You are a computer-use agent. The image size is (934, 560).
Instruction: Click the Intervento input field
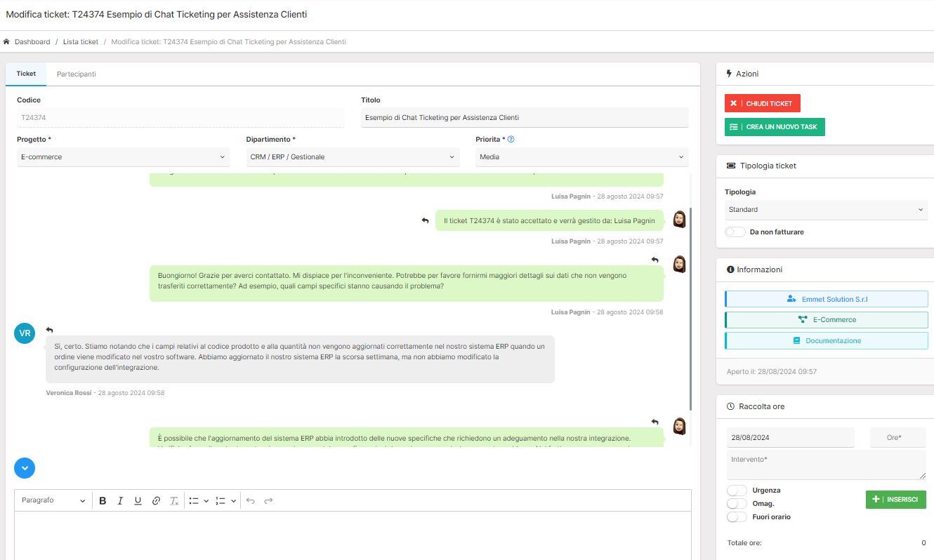826,463
